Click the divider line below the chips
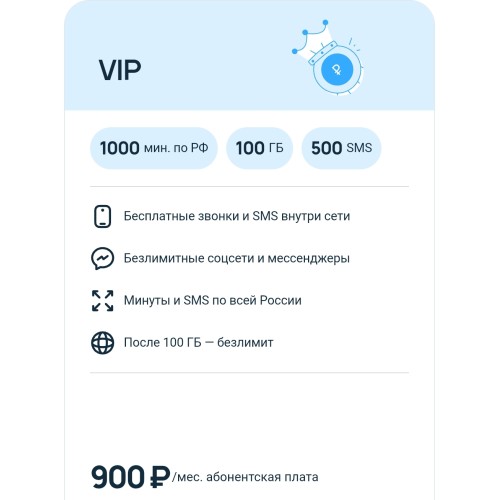500x500 pixels. point(249,187)
